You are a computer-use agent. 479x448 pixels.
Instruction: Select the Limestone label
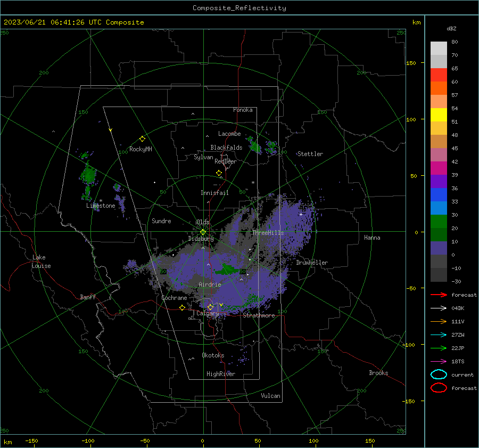pyautogui.click(x=101, y=206)
